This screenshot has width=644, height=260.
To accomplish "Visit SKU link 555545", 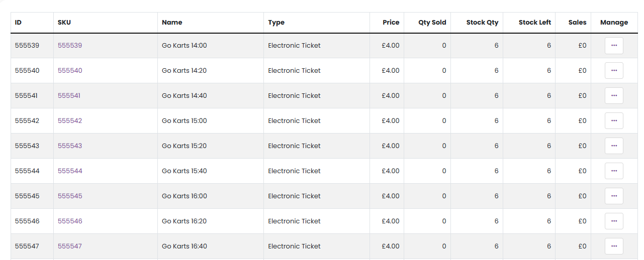I will coord(70,196).
